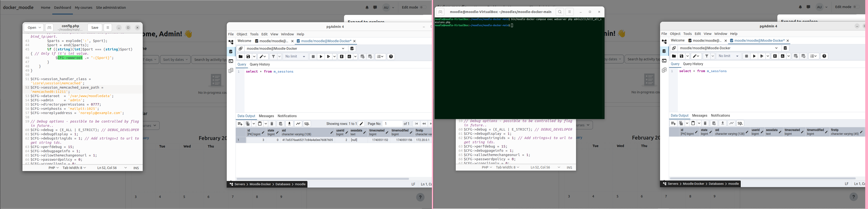This screenshot has height=209, width=868.
Task: Open graph visualiser icon in left pgAdmin
Action: pos(298,124)
